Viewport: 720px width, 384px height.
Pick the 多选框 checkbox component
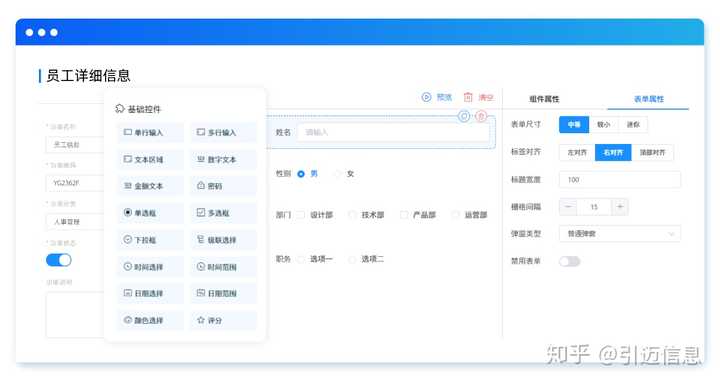click(224, 213)
